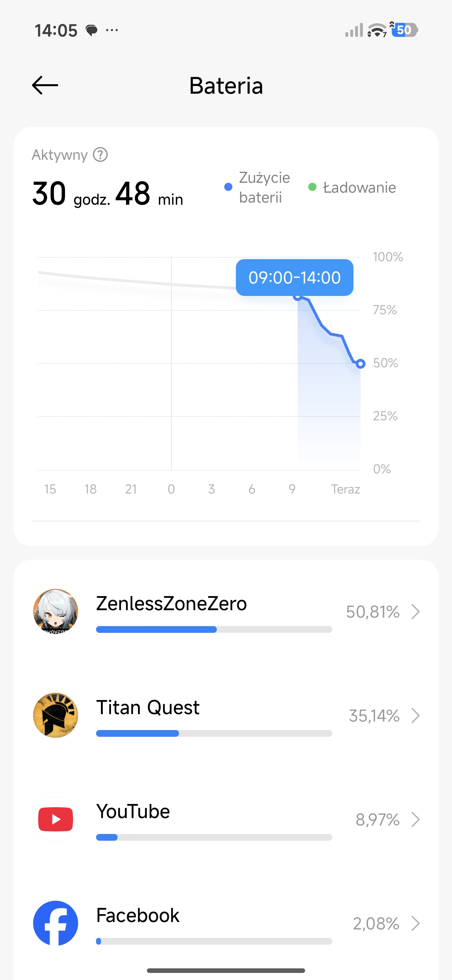
Task: Tap the Facebook app icon
Action: point(55,923)
